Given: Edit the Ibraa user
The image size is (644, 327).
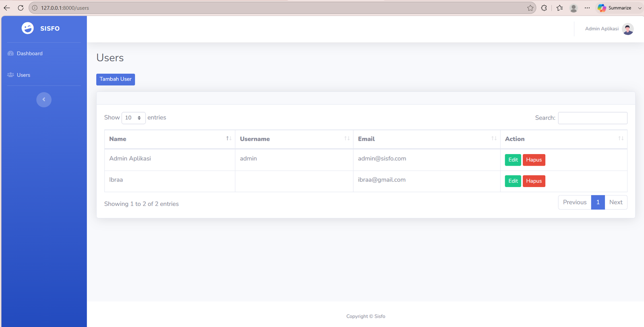Looking at the screenshot, I should (513, 181).
